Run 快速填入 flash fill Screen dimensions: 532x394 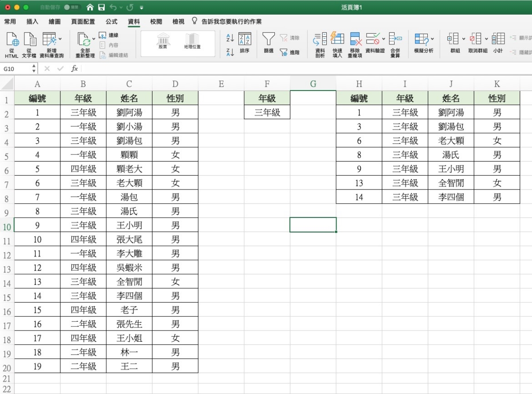click(x=337, y=45)
